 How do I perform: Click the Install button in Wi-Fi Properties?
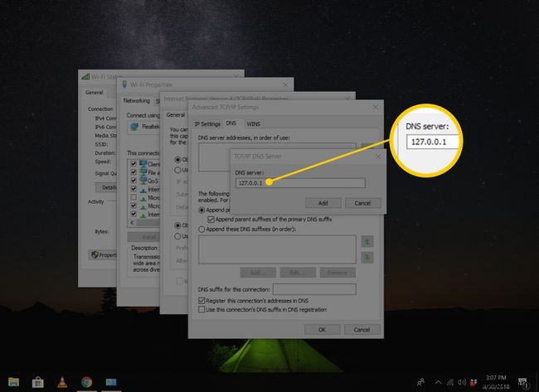144,237
